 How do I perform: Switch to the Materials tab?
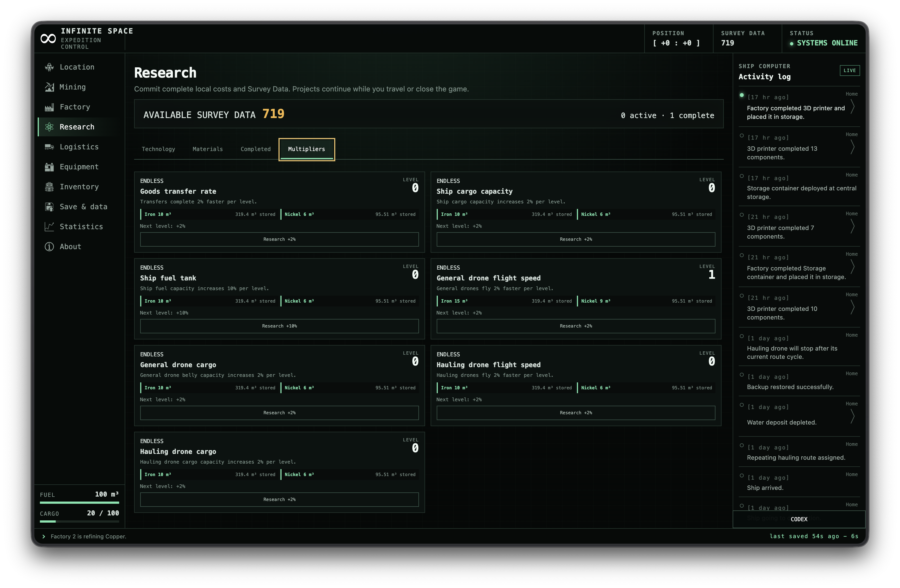tap(208, 149)
